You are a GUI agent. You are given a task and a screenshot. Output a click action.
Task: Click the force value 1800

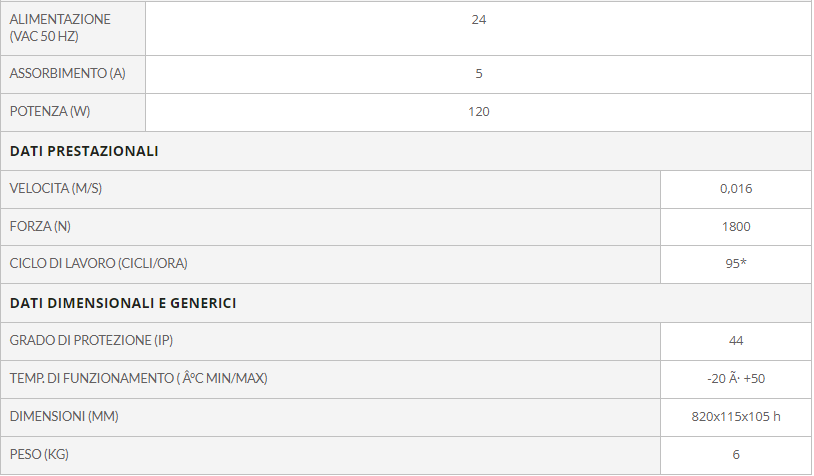(x=736, y=226)
